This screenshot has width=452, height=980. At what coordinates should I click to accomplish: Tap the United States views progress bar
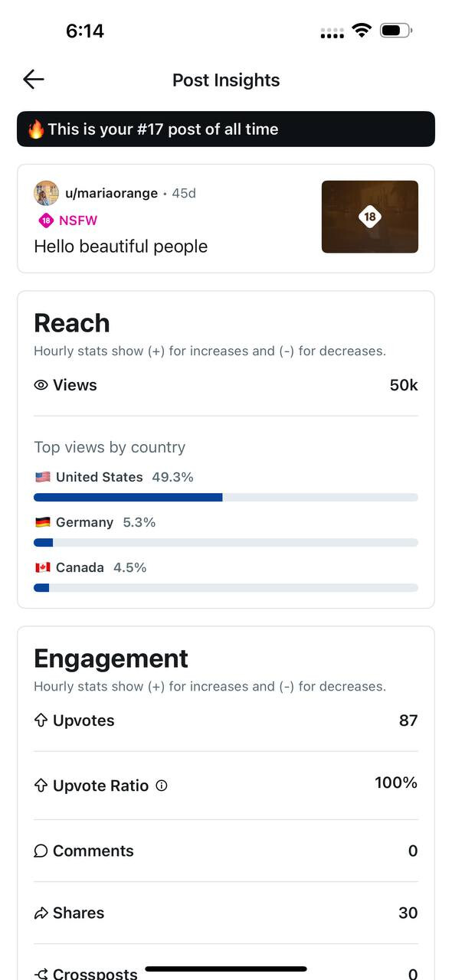[226, 498]
